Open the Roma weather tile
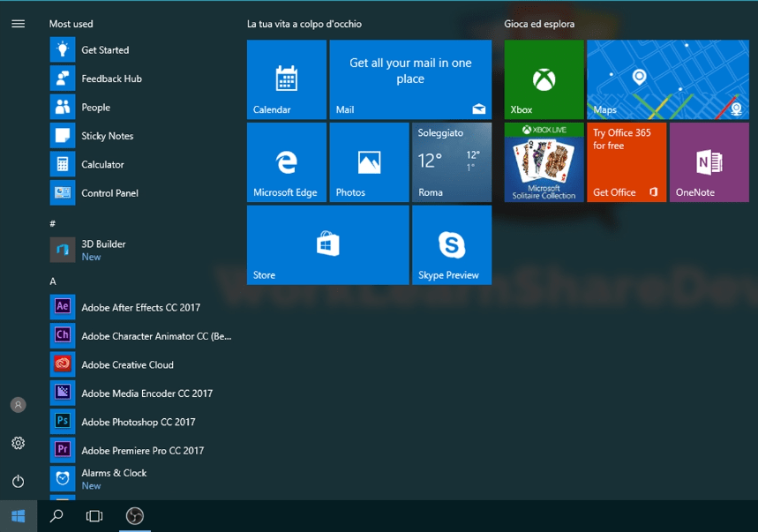This screenshot has height=532, width=758. [x=452, y=162]
